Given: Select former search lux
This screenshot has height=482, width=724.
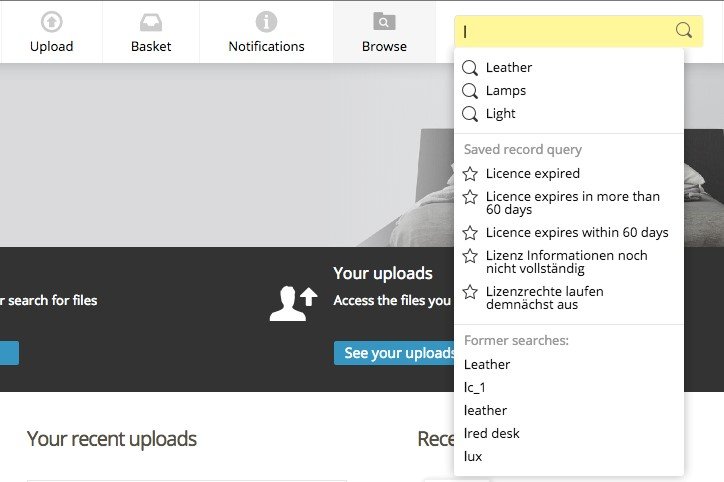Looking at the screenshot, I should [473, 457].
